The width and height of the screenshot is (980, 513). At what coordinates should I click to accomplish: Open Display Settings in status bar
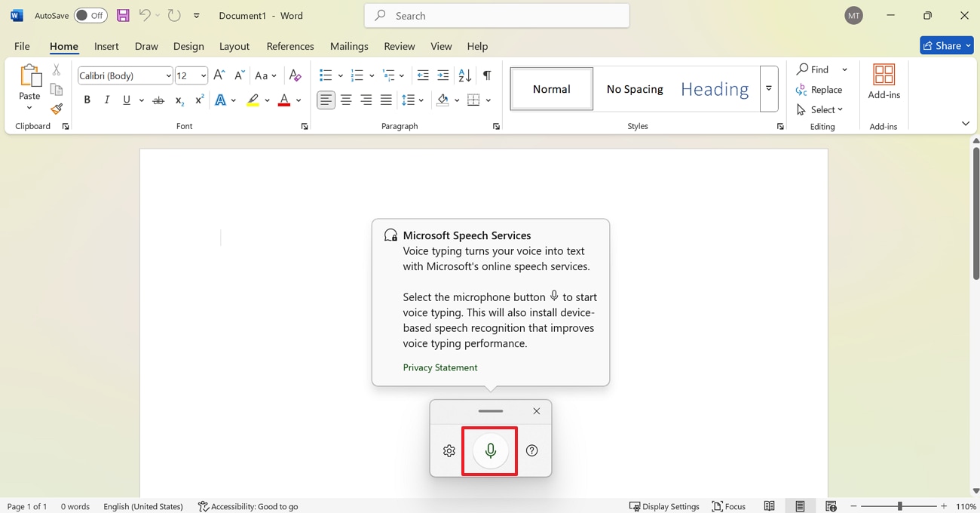click(x=664, y=506)
